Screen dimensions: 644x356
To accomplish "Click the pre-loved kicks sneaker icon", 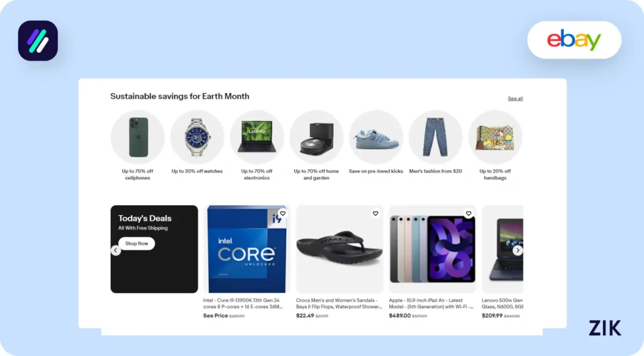I will [x=376, y=137].
